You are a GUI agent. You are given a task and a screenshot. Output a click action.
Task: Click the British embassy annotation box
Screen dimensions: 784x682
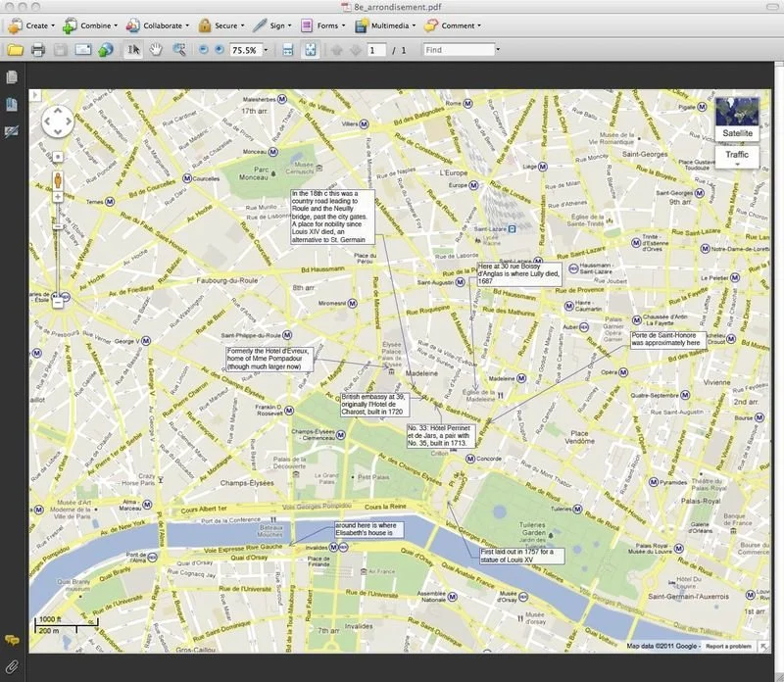coord(374,405)
